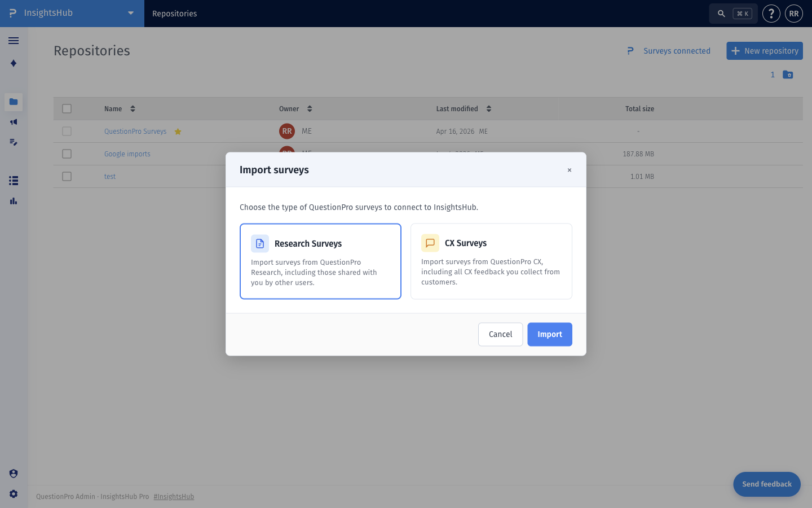
Task: Sort by Name column arrows
Action: click(133, 109)
